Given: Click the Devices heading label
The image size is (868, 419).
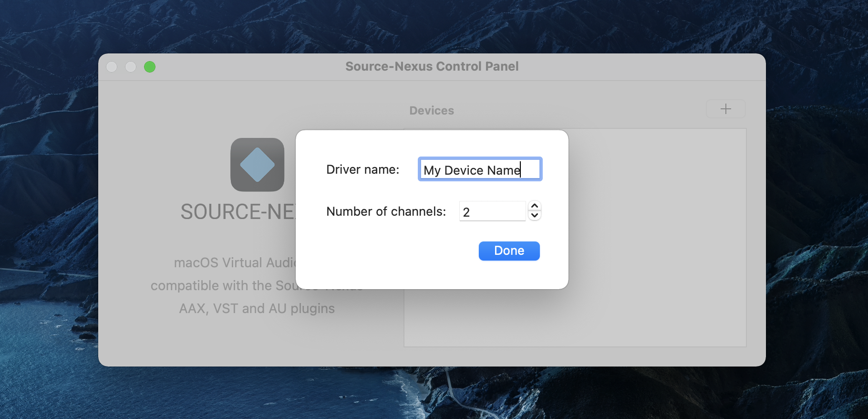Looking at the screenshot, I should tap(431, 111).
